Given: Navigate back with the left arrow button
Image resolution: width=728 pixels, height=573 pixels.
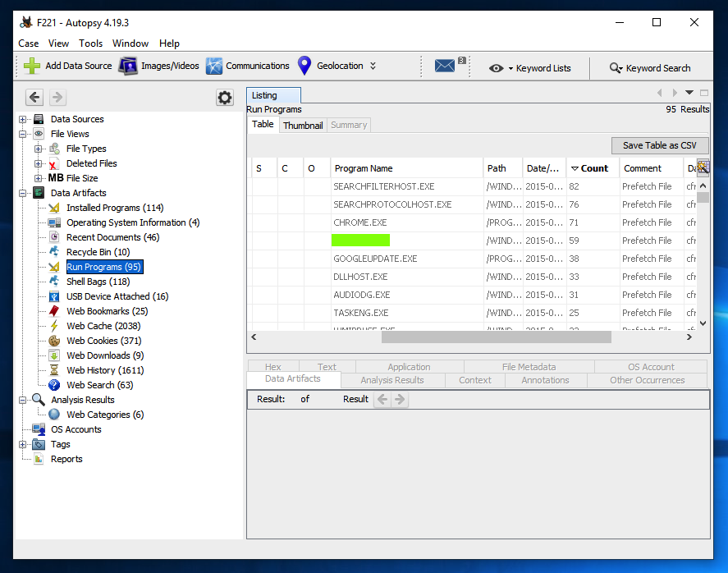Looking at the screenshot, I should [34, 98].
